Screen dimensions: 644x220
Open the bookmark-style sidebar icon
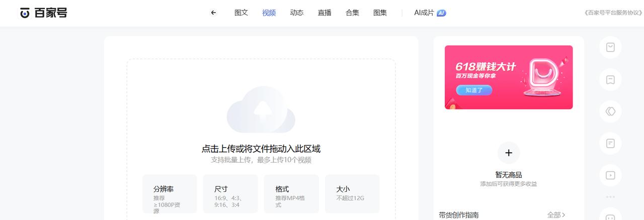[x=610, y=79]
